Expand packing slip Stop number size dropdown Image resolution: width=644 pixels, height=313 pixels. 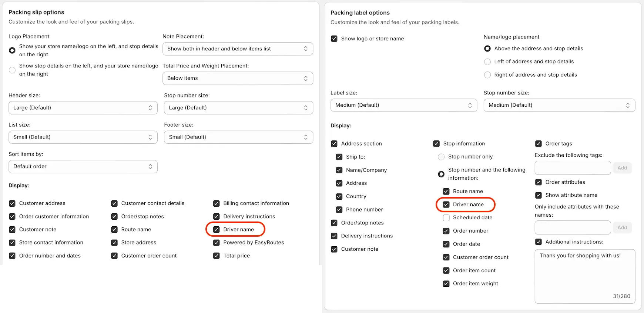pyautogui.click(x=238, y=108)
